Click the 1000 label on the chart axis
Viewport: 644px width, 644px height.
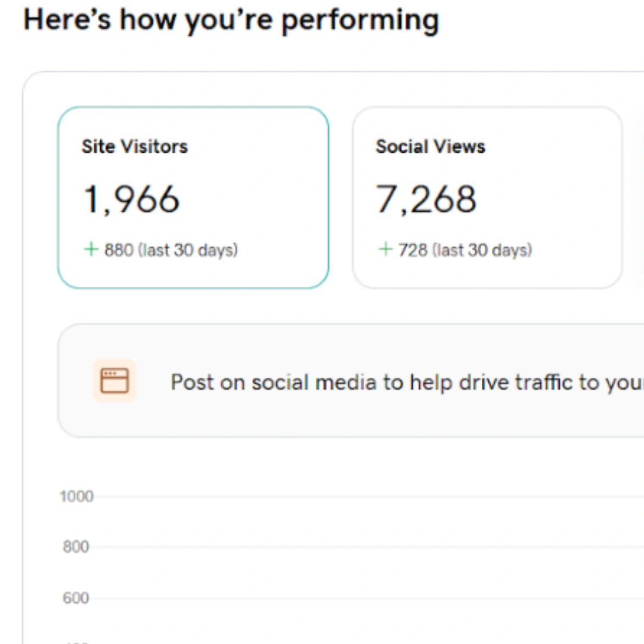coord(76,496)
